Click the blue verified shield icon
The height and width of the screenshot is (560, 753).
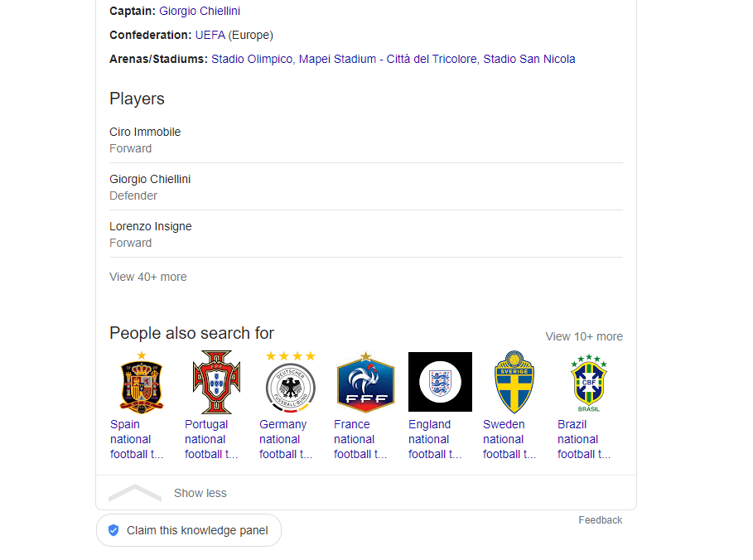click(x=113, y=530)
